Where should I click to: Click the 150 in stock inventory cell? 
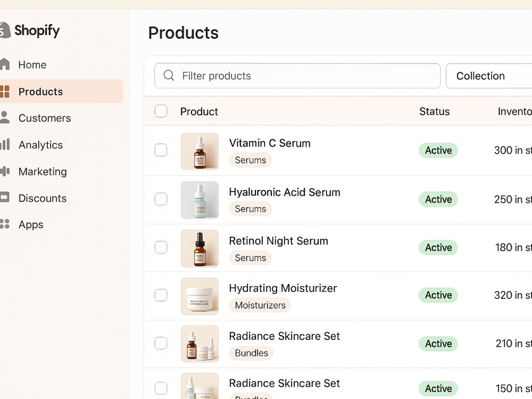pos(514,388)
